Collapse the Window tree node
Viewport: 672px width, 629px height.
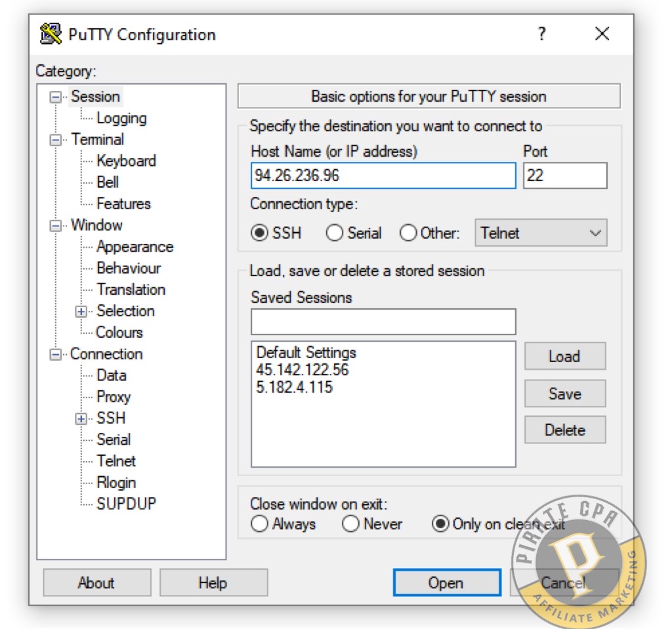click(55, 226)
